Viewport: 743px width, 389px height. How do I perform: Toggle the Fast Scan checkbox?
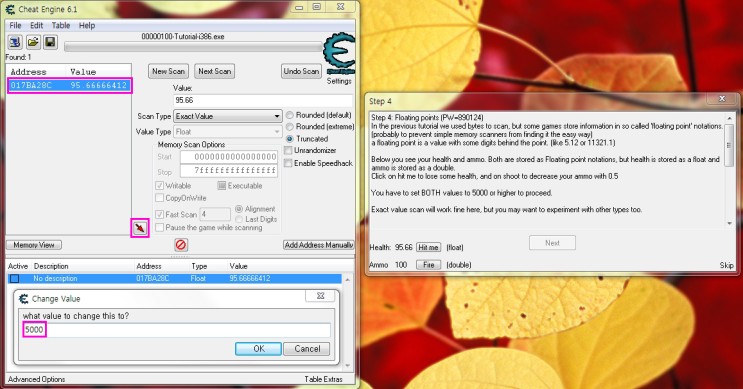[x=160, y=214]
